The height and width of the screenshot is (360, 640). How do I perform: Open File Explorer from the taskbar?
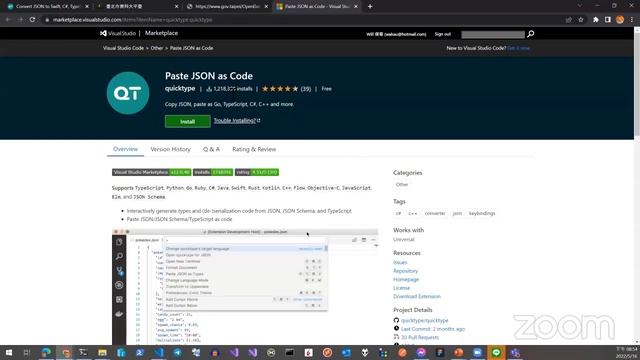tap(102, 352)
